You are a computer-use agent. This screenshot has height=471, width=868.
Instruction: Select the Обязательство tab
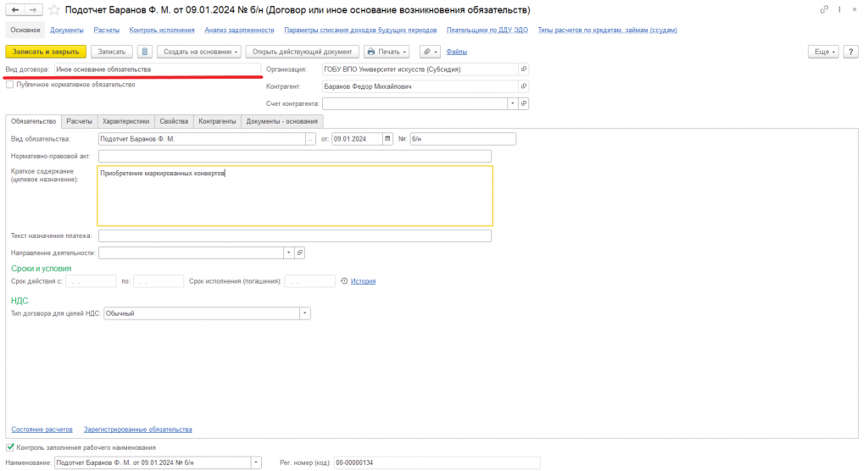pos(33,121)
